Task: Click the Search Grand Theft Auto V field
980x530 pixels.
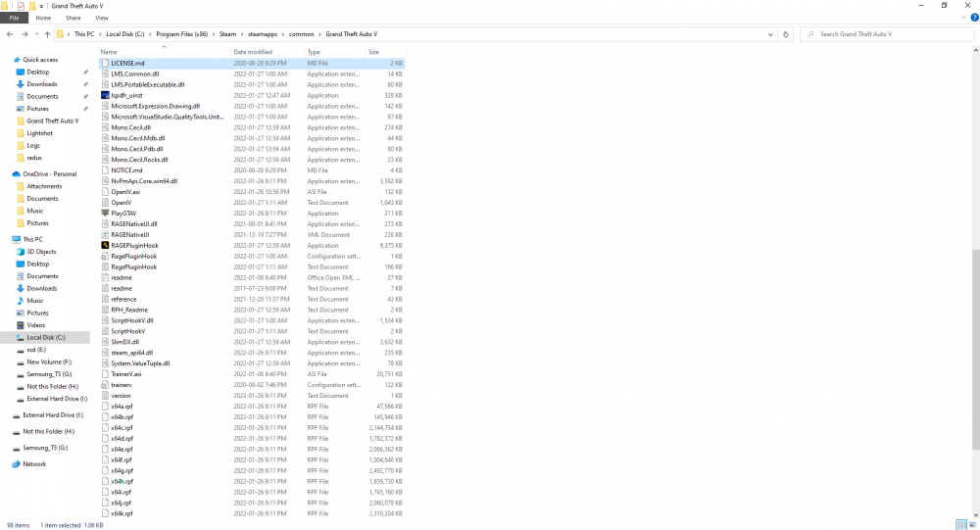Action: click(x=886, y=34)
